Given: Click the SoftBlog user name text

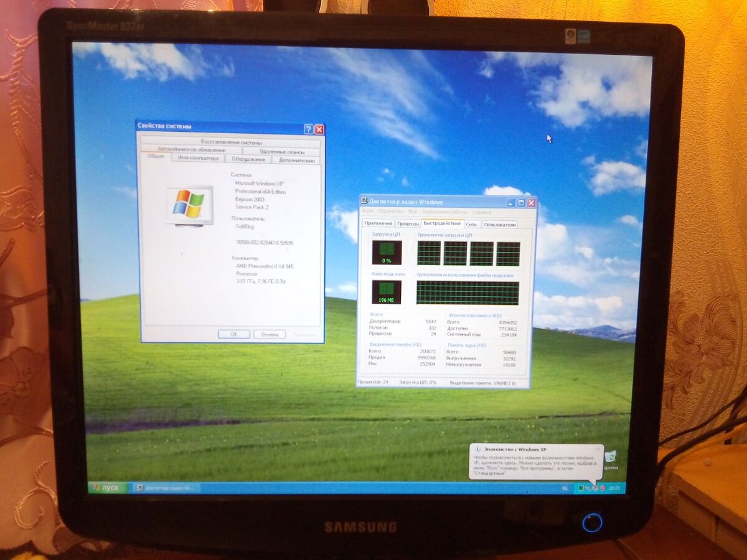Looking at the screenshot, I should pyautogui.click(x=245, y=226).
